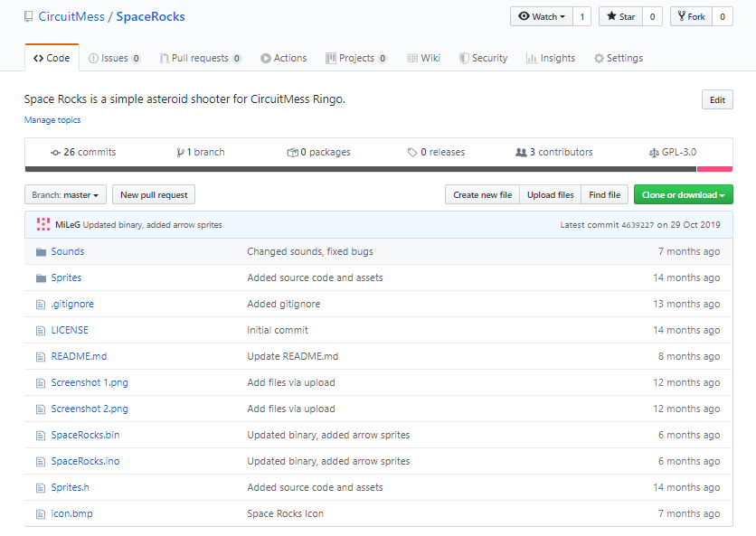
Task: Open the Wiki tab
Action: click(424, 59)
